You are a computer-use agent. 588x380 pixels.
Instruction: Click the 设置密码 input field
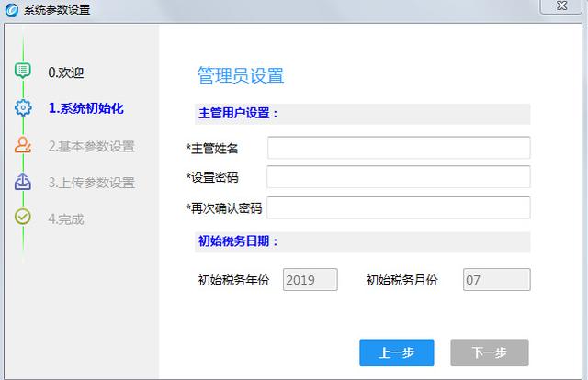(399, 177)
